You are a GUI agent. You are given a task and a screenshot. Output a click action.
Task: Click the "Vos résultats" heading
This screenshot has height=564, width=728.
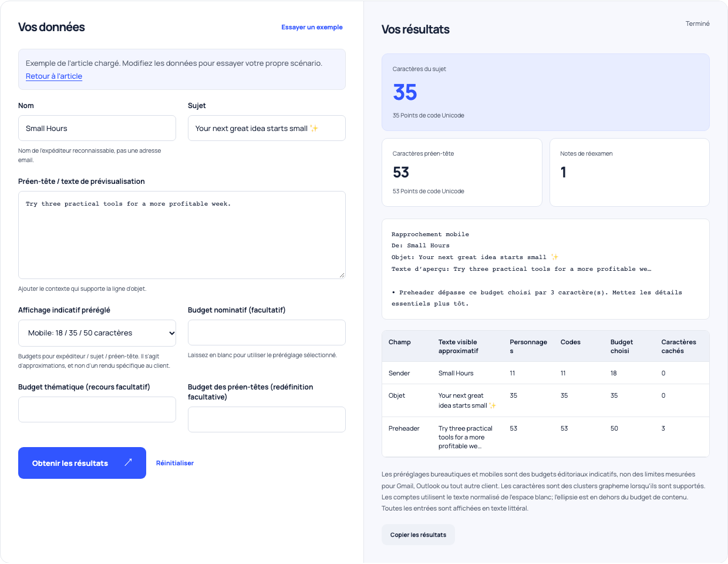tap(416, 29)
